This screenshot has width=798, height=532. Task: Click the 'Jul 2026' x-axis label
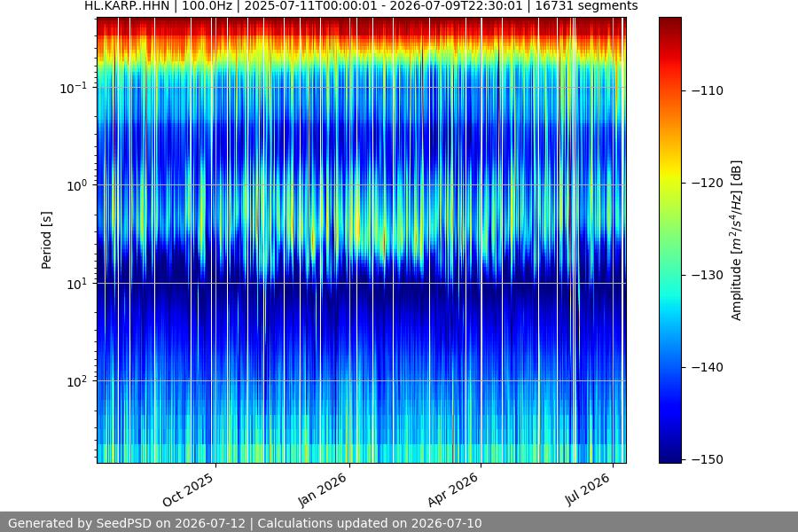[x=587, y=489]
